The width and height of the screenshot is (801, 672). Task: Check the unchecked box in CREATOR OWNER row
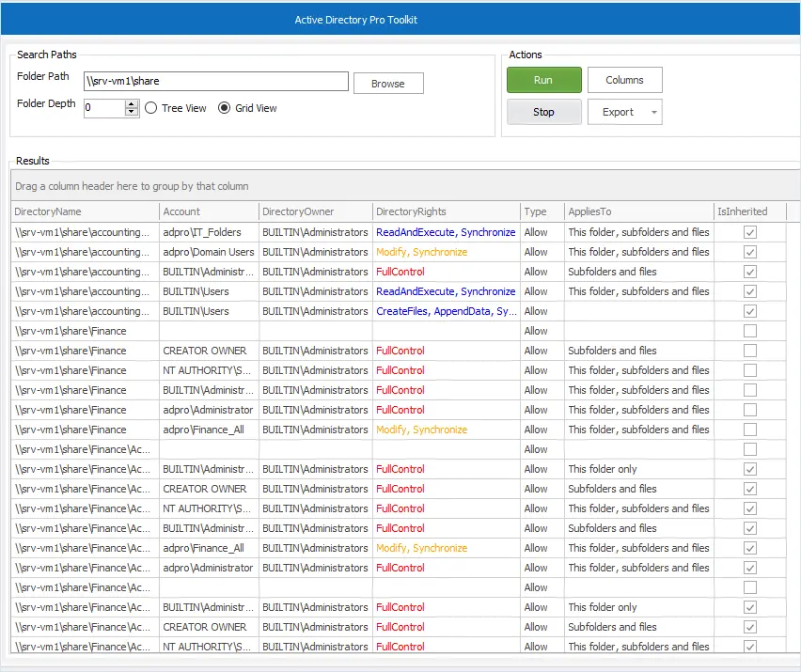click(x=750, y=351)
